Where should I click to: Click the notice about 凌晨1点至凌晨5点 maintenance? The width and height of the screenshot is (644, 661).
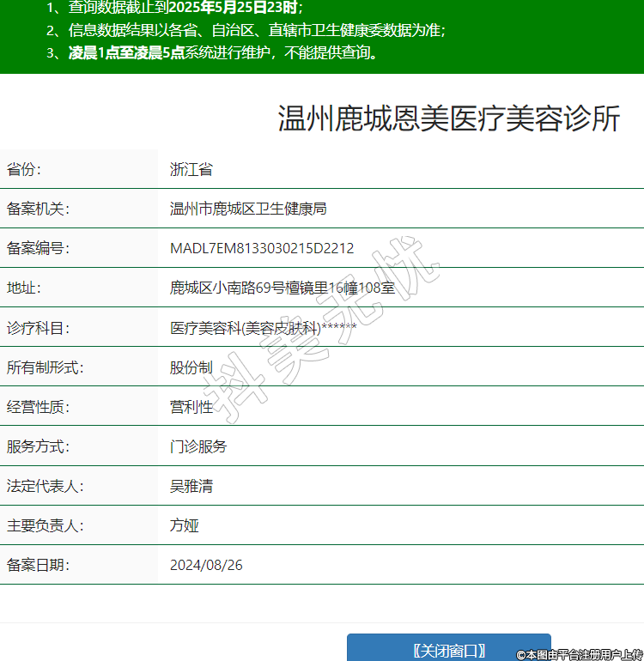click(223, 52)
